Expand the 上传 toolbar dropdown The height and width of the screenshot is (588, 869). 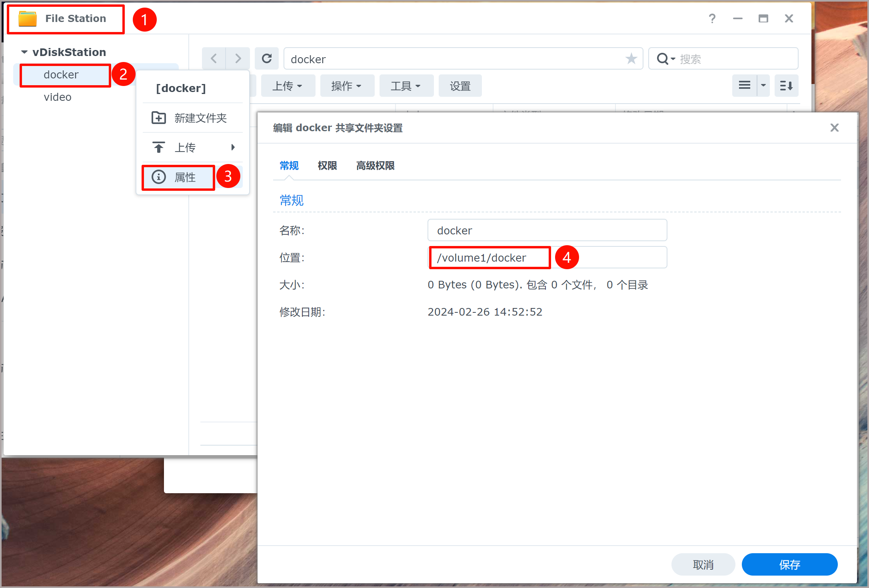[x=288, y=86]
